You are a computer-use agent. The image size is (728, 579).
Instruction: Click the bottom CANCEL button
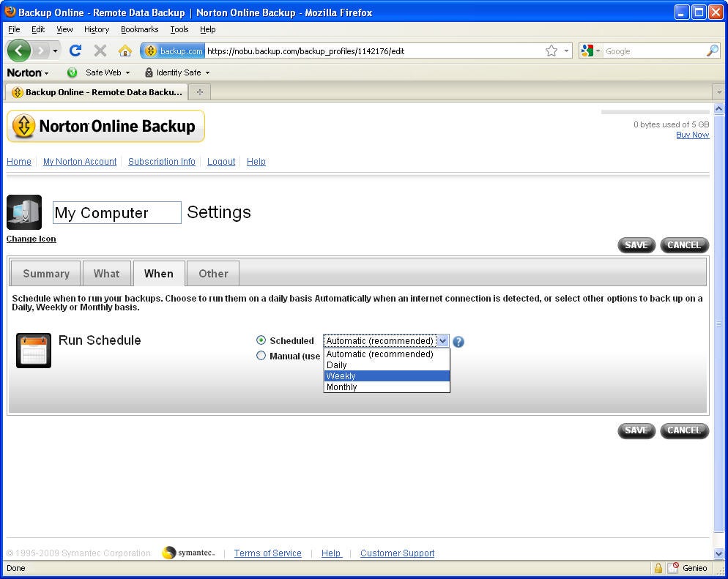(684, 430)
